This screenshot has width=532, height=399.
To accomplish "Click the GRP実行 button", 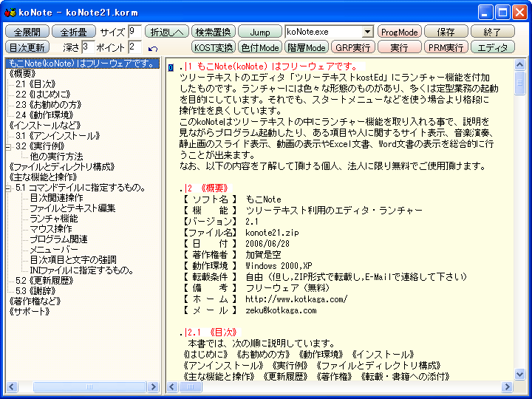I will pos(353,47).
